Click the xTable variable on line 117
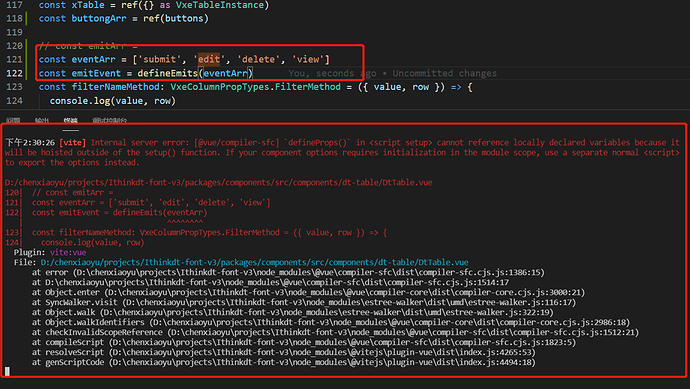This screenshot has width=690, height=389. pyautogui.click(x=88, y=5)
